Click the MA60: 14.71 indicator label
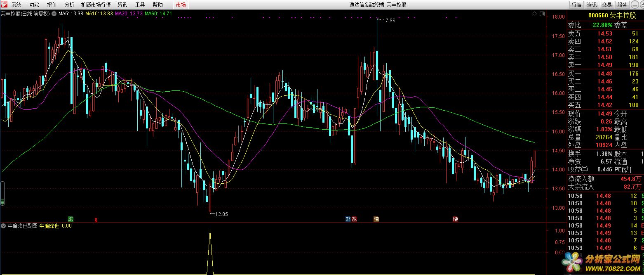644x275 pixels. (158, 13)
